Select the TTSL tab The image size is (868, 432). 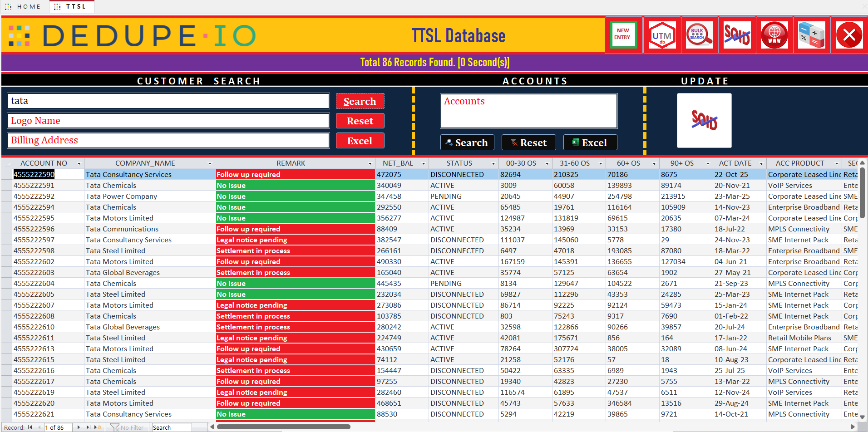click(71, 6)
